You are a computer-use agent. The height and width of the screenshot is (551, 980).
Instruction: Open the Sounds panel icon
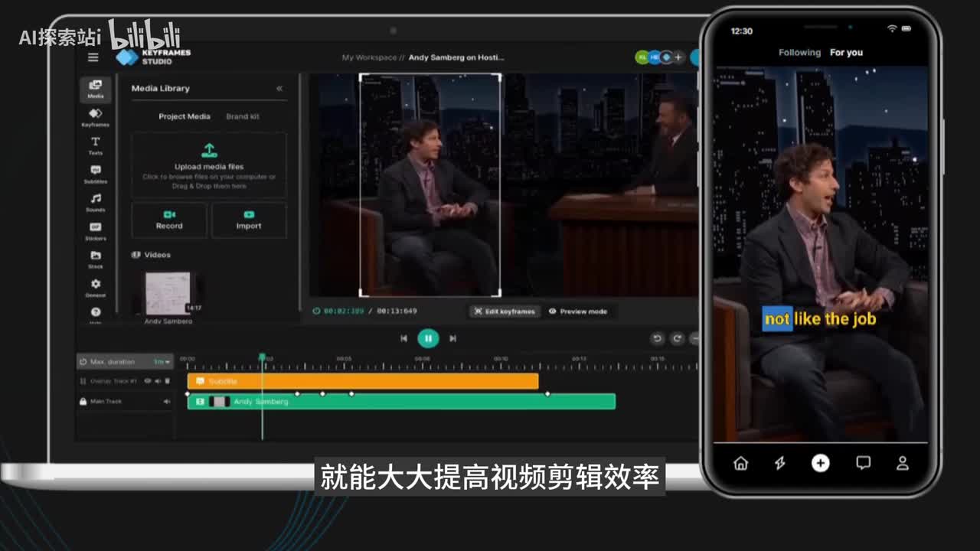point(95,202)
